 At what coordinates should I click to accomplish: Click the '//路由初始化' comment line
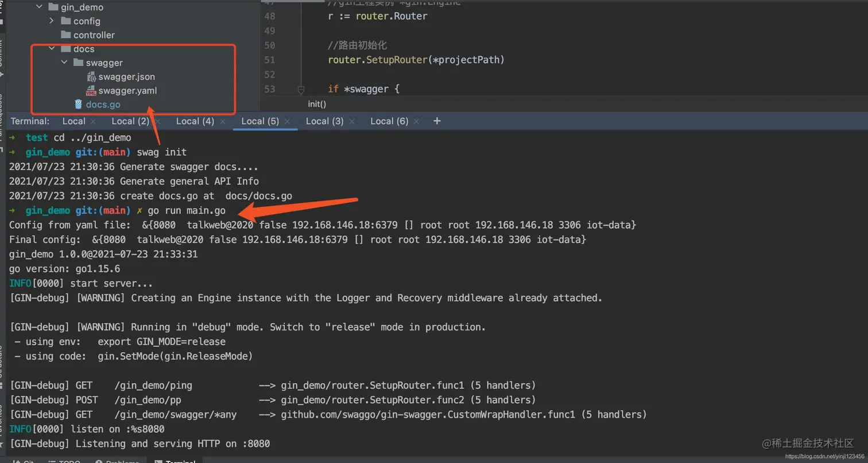(357, 45)
